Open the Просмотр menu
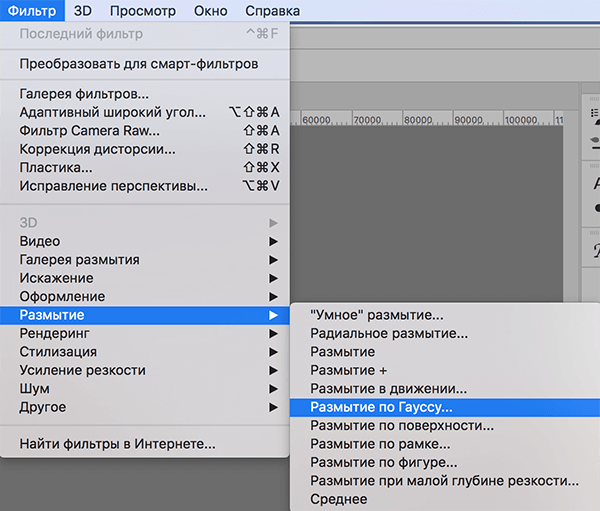The height and width of the screenshot is (511, 600). pyautogui.click(x=143, y=11)
